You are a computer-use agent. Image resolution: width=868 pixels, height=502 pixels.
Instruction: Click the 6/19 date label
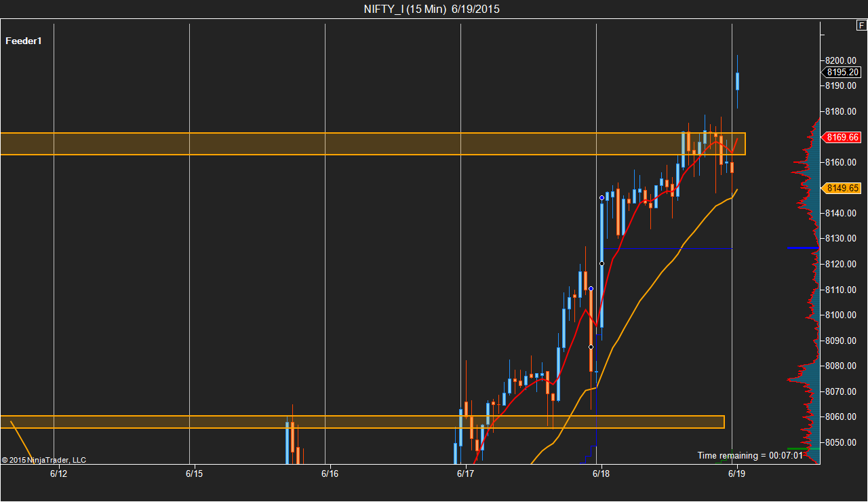[x=736, y=474]
